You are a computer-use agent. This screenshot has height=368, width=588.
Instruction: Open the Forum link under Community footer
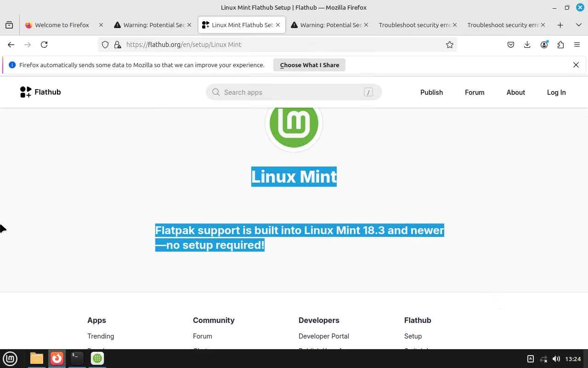203,336
